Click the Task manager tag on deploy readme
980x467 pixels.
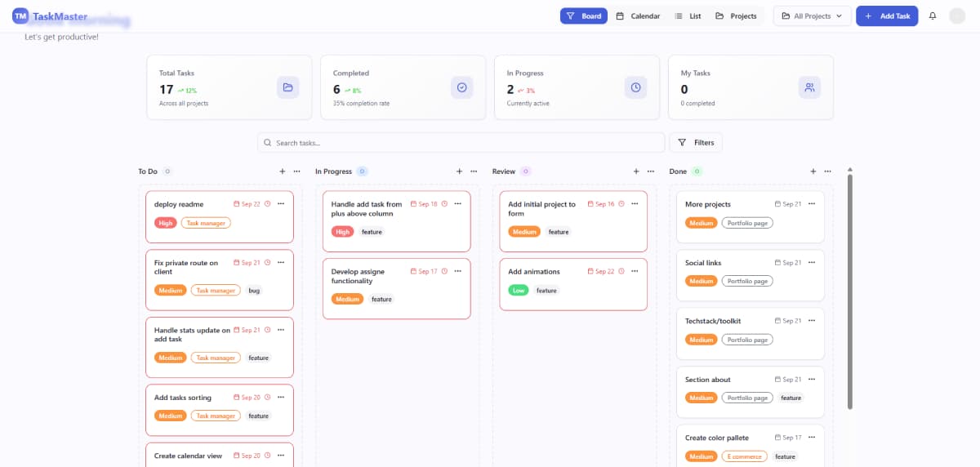[206, 223]
